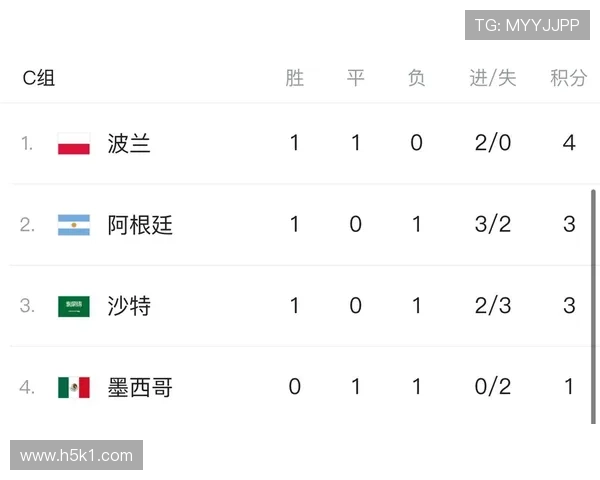The image size is (600, 480).
Task: Click the vertical scrollbar on right edge
Action: (593, 307)
